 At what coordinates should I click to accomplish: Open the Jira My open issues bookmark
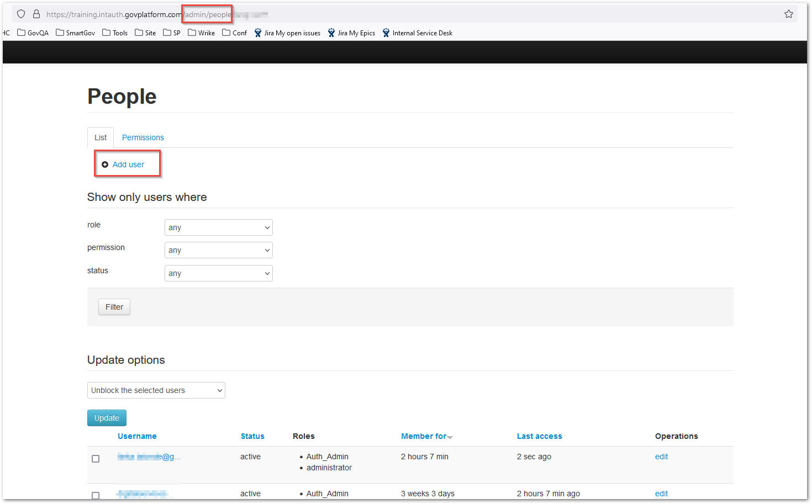coord(287,33)
